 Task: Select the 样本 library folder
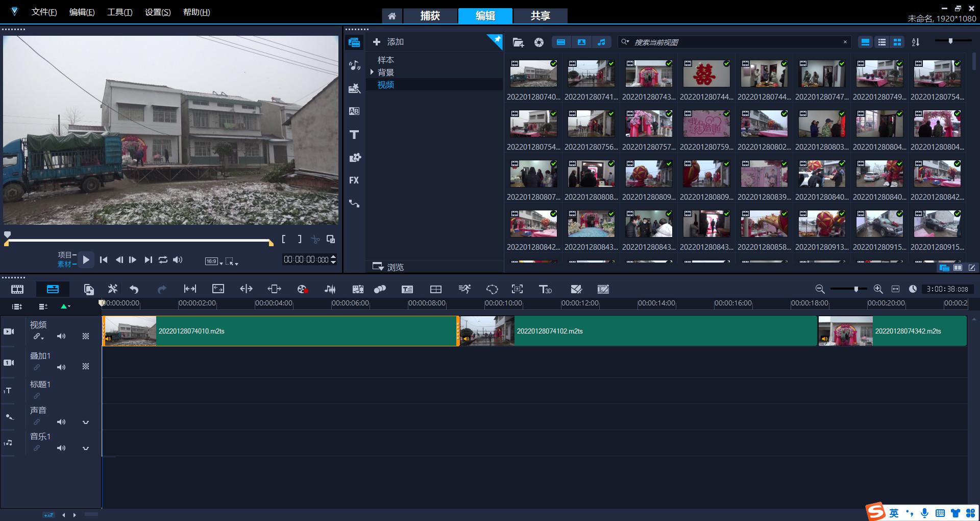[386, 60]
